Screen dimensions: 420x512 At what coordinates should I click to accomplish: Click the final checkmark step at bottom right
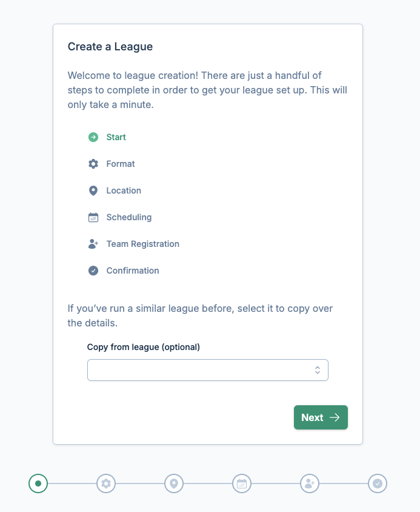[378, 483]
